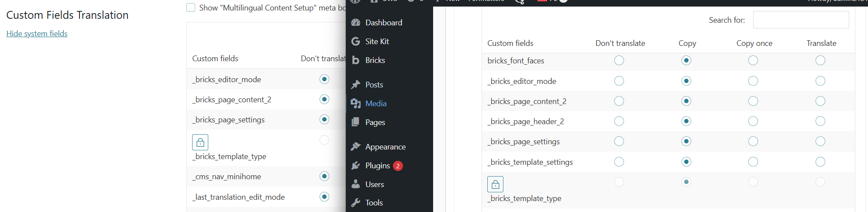The image size is (868, 212).
Task: Open the Media library icon
Action: (x=356, y=104)
